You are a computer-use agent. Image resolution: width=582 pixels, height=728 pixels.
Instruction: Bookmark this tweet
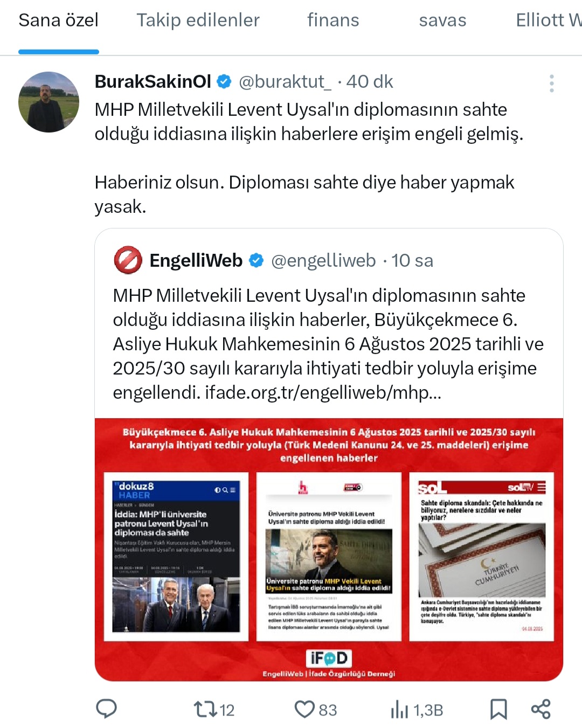[498, 709]
